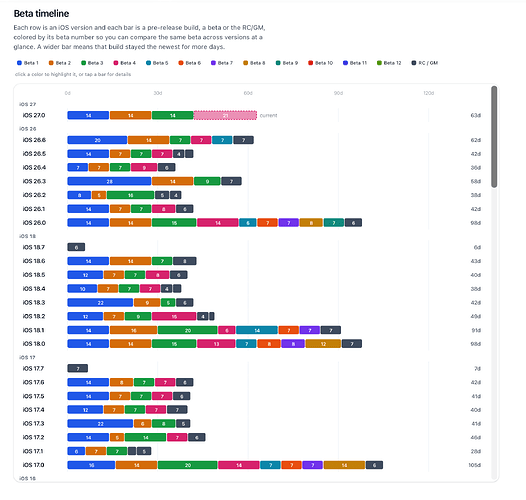Open the dark RC bar in iOS 26.6 row
The image size is (526, 500).
pos(243,140)
